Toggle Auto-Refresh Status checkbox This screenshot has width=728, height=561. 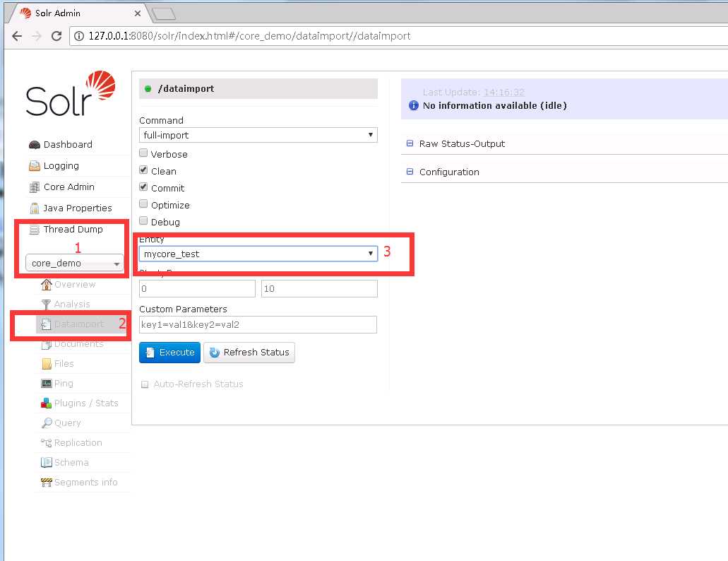(x=145, y=384)
